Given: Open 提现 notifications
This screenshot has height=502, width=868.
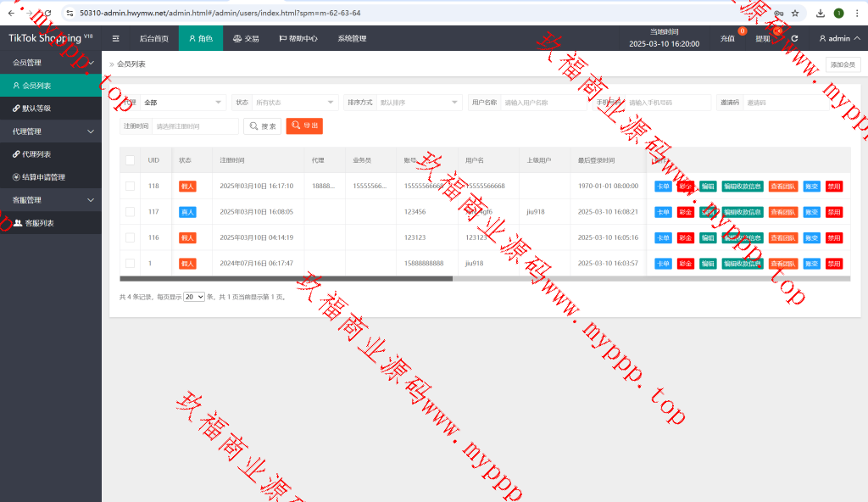Looking at the screenshot, I should coord(763,38).
